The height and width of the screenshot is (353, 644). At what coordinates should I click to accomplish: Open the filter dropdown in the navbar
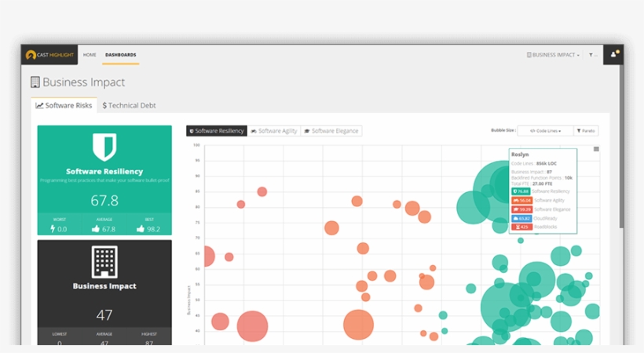point(592,55)
